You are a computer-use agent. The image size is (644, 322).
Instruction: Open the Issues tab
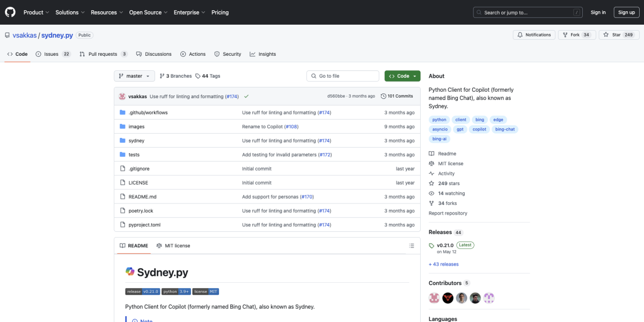click(x=53, y=54)
